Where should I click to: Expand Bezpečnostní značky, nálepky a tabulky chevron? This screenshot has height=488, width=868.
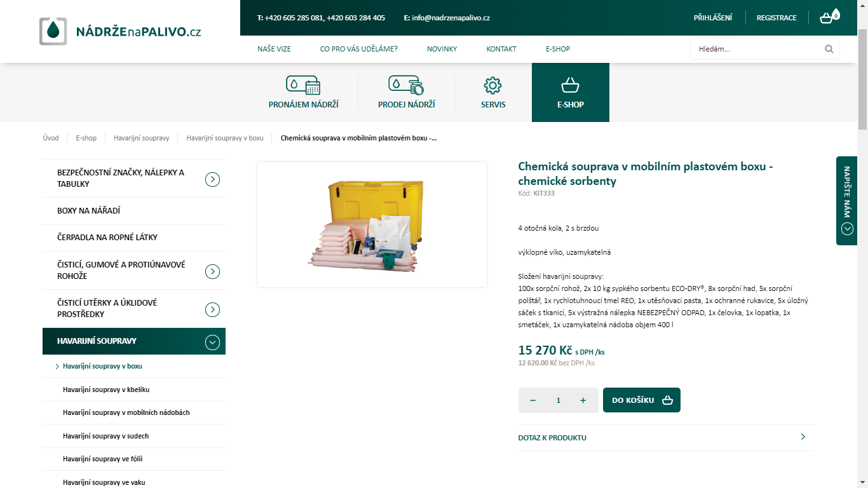[212, 180]
